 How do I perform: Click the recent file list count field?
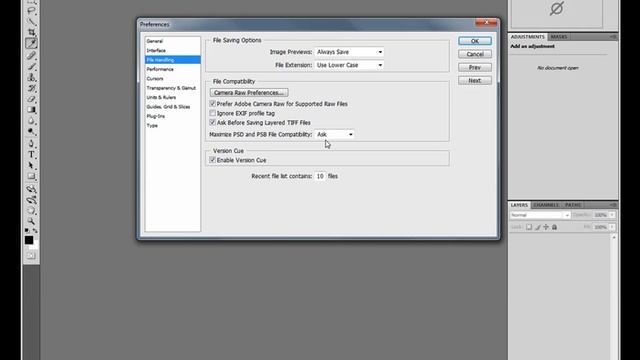tap(320, 176)
